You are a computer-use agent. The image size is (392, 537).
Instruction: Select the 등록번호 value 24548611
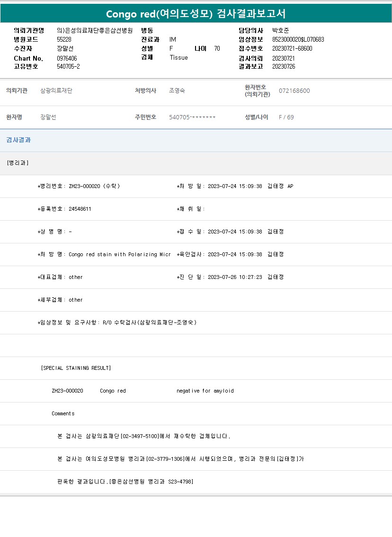pos(80,209)
